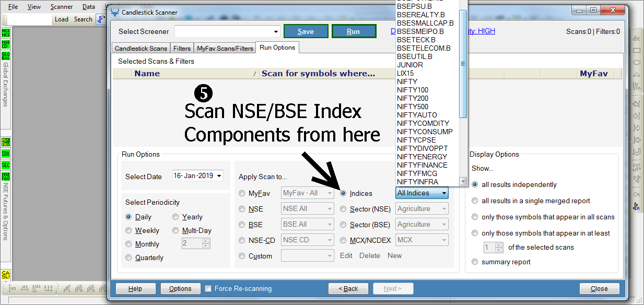Open the CA SL yellow sidebar icon

[x=6, y=275]
